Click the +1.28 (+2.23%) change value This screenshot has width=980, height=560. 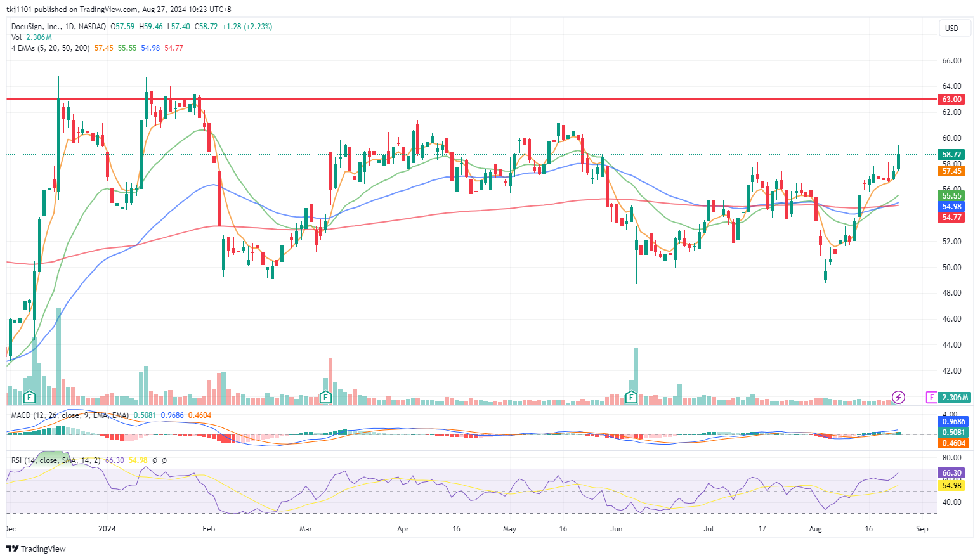247,27
